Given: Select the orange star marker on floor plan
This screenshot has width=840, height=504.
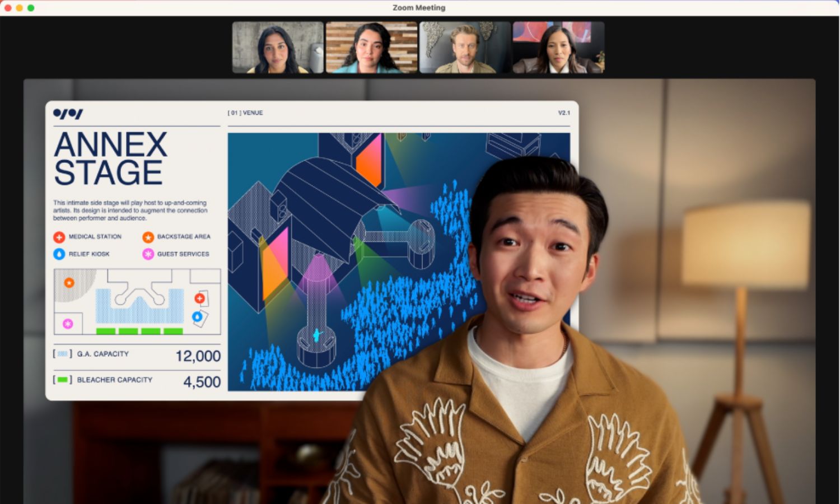Looking at the screenshot, I should point(69,283).
